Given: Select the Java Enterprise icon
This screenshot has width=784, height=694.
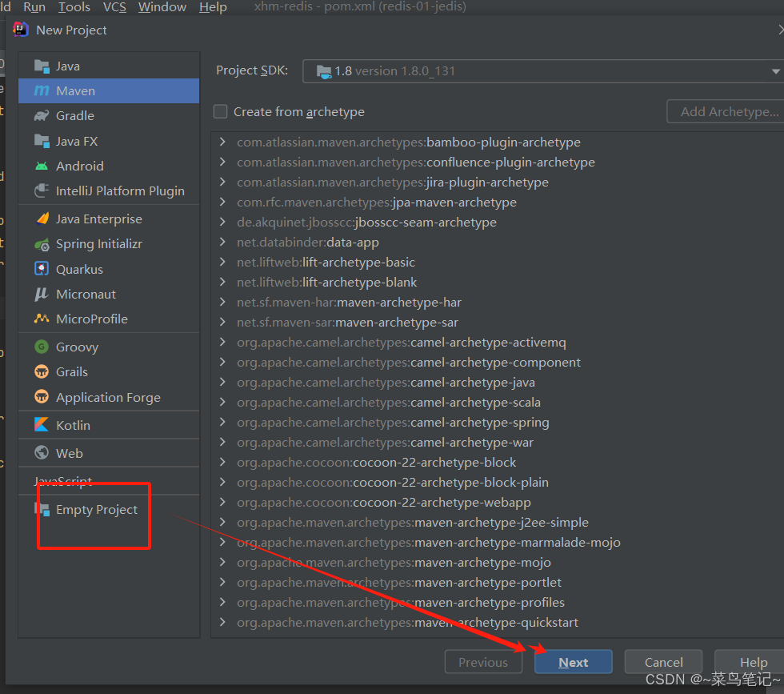Looking at the screenshot, I should click(42, 219).
